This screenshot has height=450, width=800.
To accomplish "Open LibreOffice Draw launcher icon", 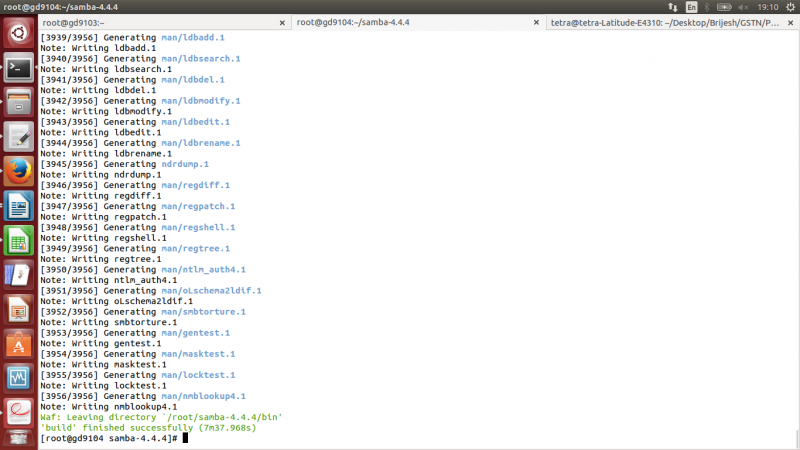I will click(x=19, y=274).
